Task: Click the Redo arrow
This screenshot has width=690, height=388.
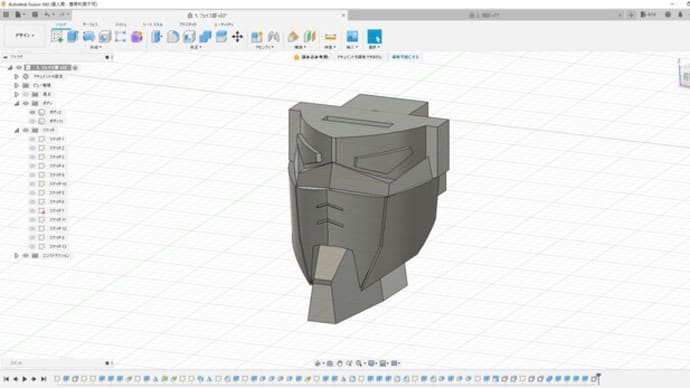Action: pyautogui.click(x=62, y=15)
